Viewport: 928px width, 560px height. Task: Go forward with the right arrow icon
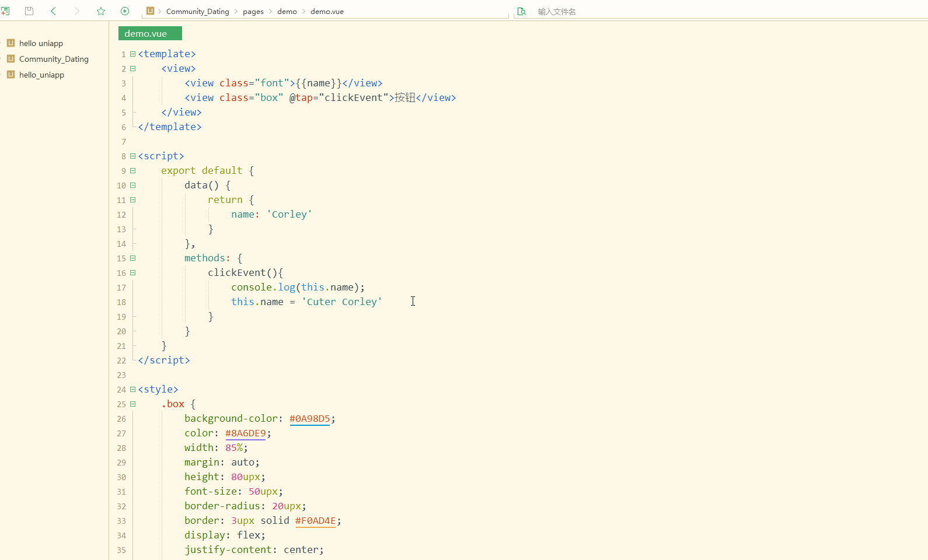[x=76, y=11]
